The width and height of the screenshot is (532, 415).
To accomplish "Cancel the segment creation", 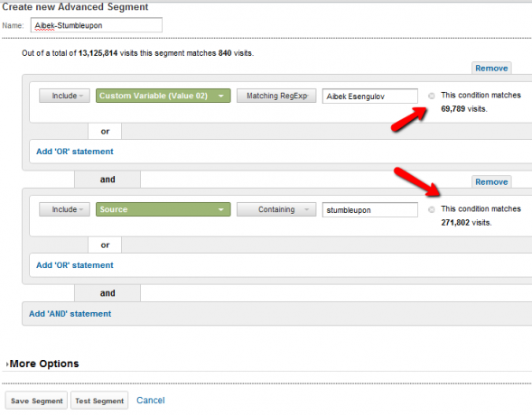I will coord(151,401).
